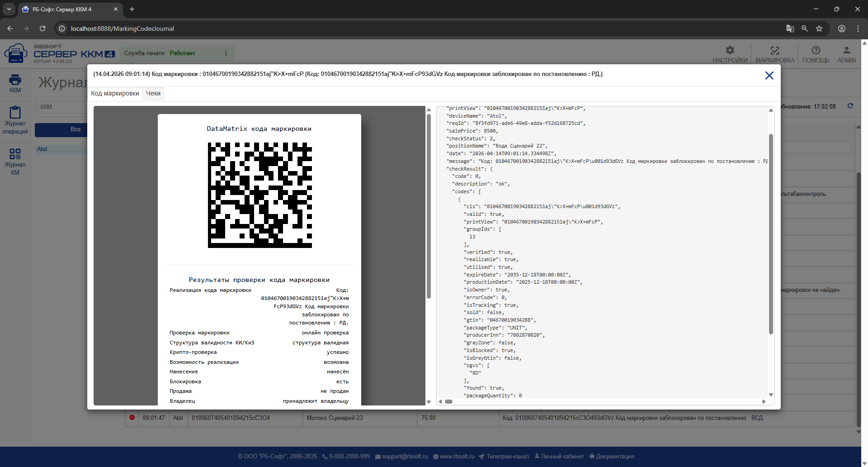The width and height of the screenshot is (868, 467).
Task: Open www.rbsoft.ru website link
Action: (x=453, y=457)
